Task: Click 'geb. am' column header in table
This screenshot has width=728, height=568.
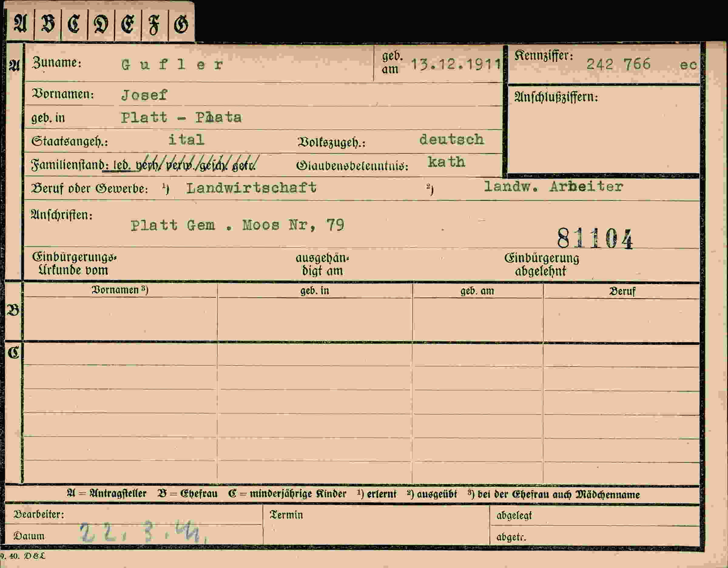Action: (477, 291)
